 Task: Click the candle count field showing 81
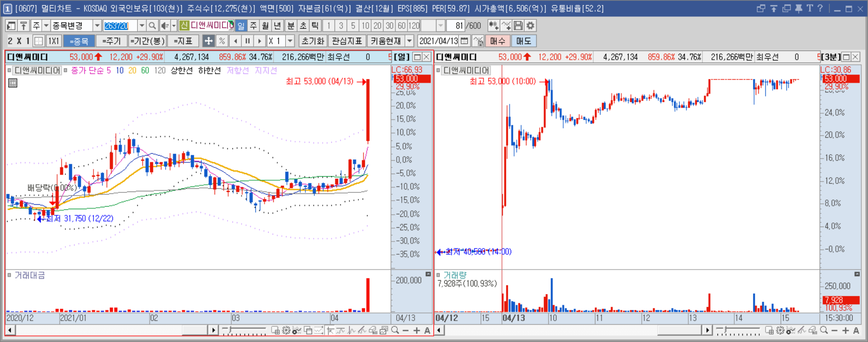pos(455,26)
